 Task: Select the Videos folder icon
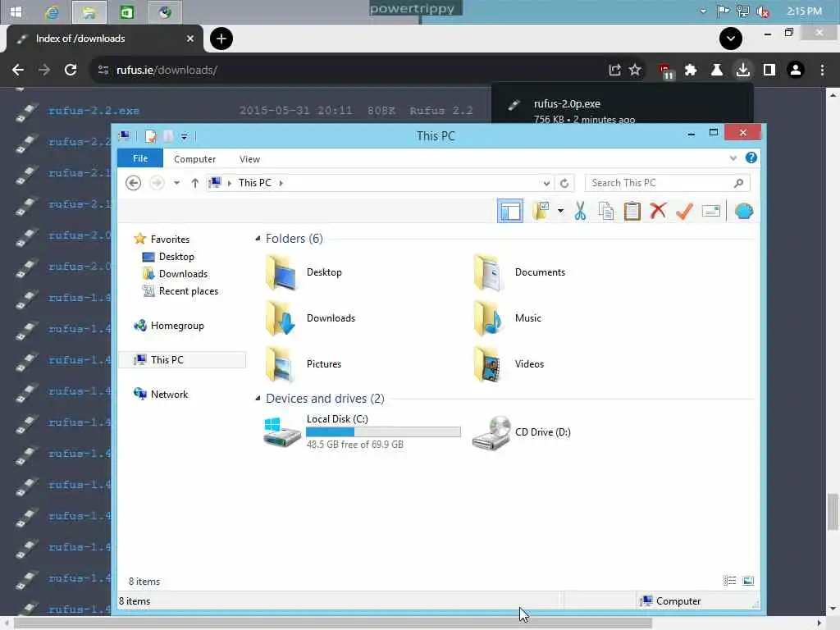[489, 364]
